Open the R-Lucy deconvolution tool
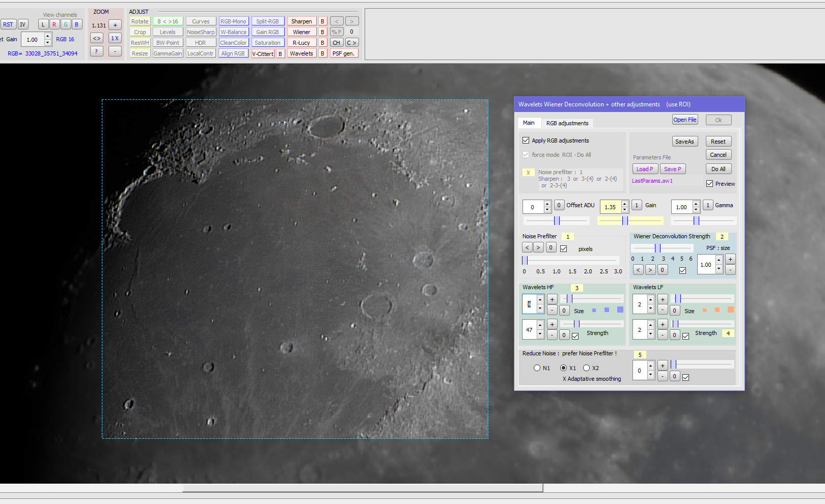This screenshot has height=504, width=825. [x=301, y=42]
